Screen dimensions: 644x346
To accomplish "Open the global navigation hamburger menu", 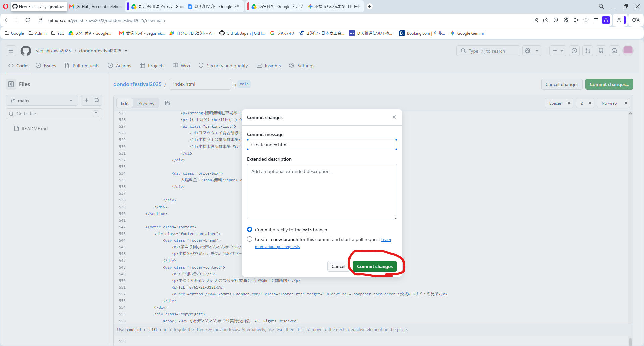I will pos(11,51).
